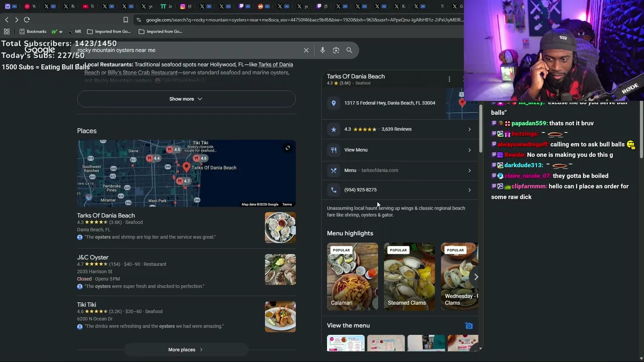The width and height of the screenshot is (644, 362).
Task: Submit the search with the magnifier icon
Action: pyautogui.click(x=349, y=50)
